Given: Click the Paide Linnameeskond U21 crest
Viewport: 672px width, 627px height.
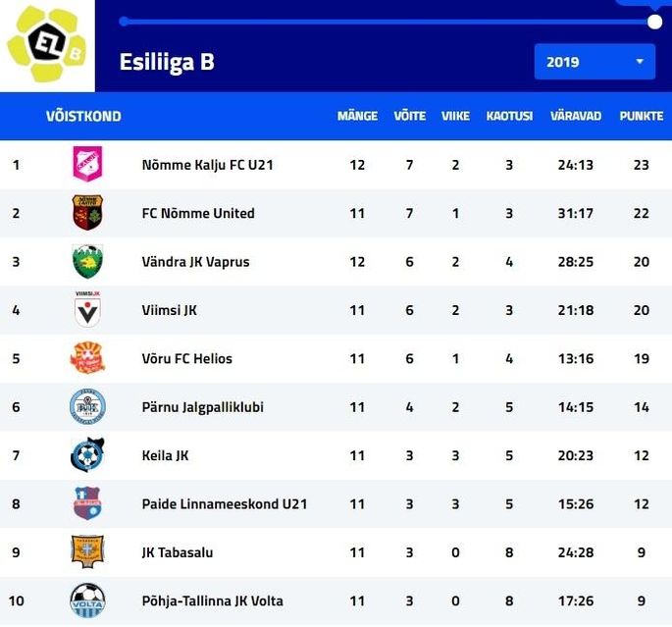Looking at the screenshot, I should 87,503.
